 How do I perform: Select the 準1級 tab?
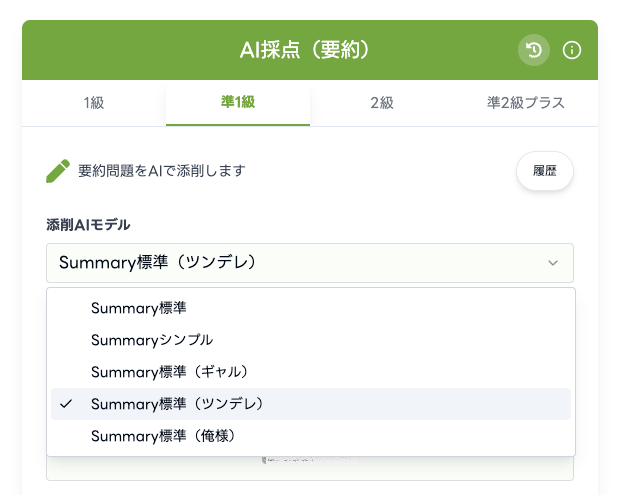pyautogui.click(x=237, y=102)
